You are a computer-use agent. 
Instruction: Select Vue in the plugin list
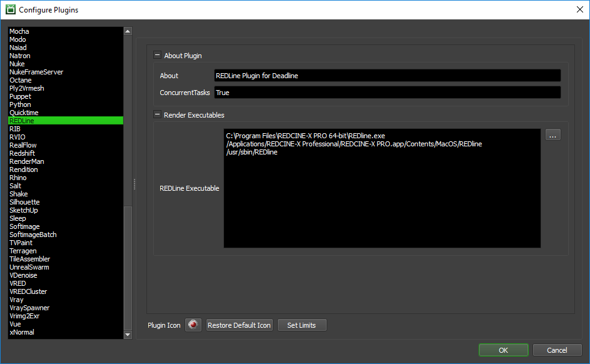click(x=66, y=324)
